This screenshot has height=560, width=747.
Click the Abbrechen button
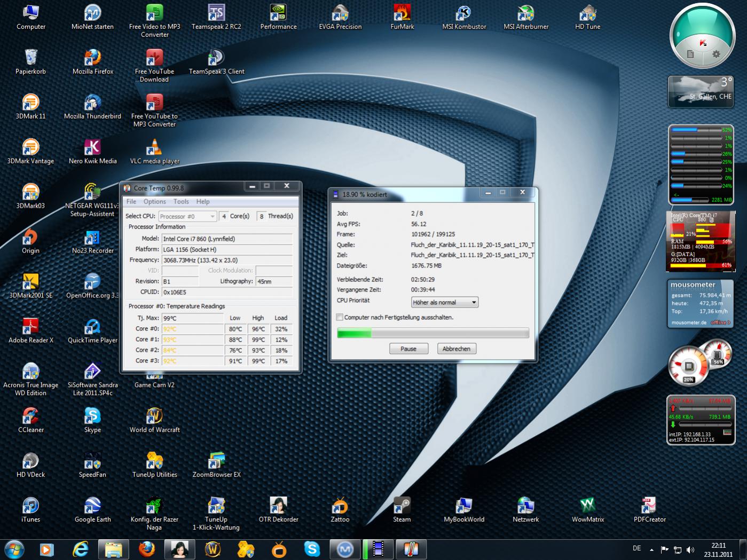(x=457, y=349)
